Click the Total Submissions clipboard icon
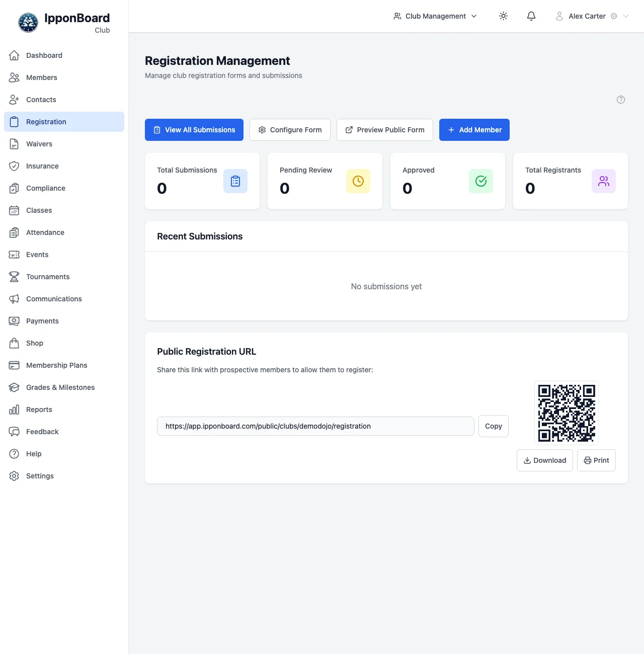 click(235, 181)
